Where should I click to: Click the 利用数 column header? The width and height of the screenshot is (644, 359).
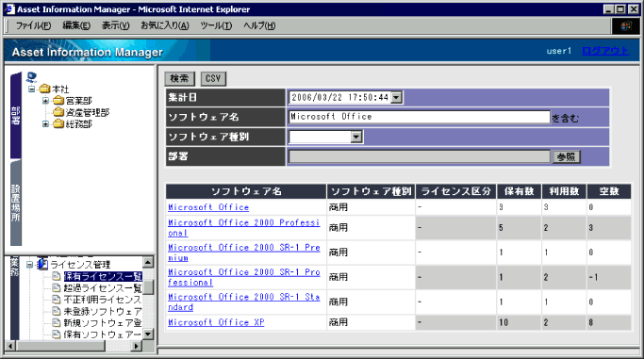[564, 191]
